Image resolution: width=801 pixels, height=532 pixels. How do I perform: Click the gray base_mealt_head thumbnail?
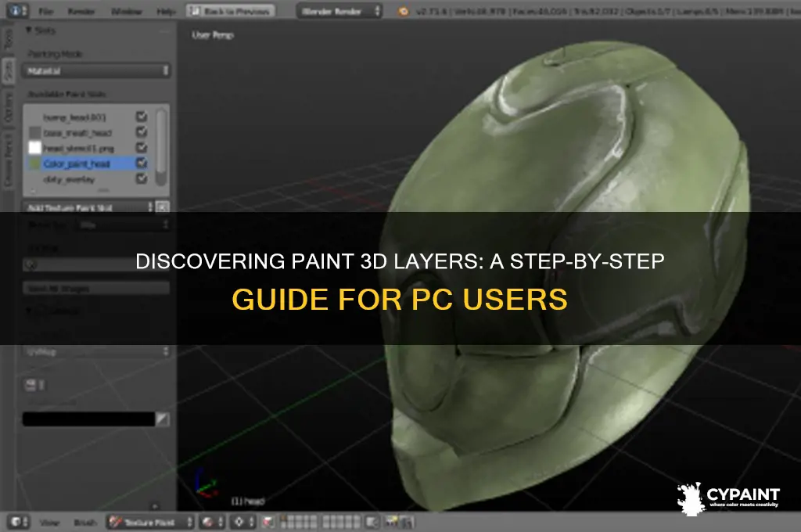(x=34, y=133)
